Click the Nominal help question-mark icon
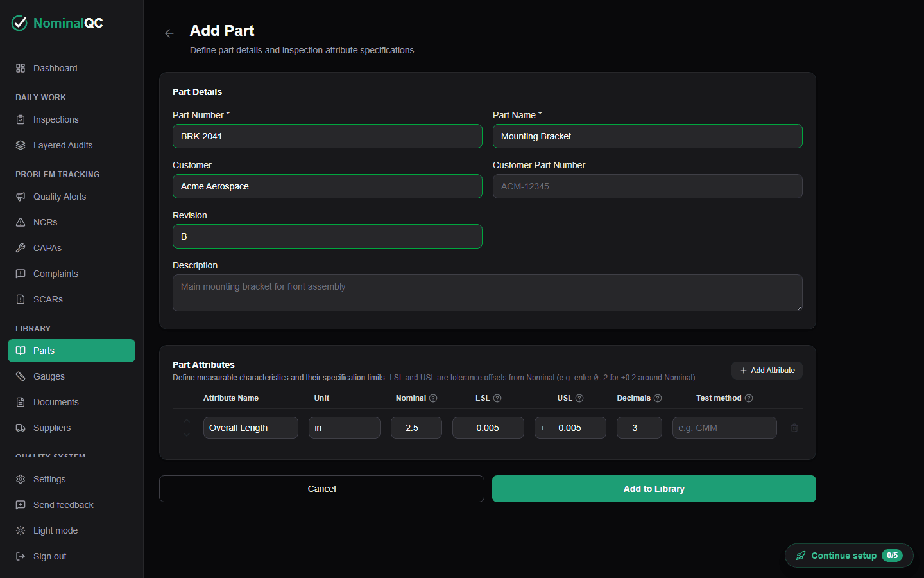 pyautogui.click(x=433, y=398)
